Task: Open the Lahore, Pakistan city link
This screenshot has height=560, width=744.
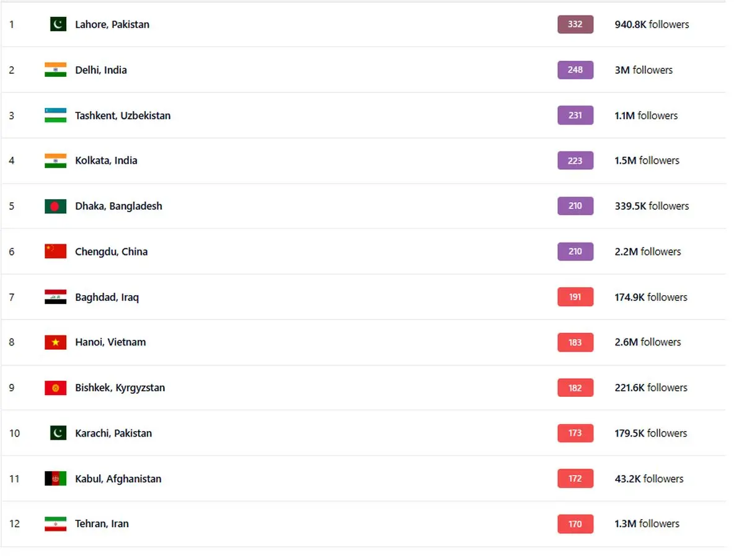Action: click(112, 25)
